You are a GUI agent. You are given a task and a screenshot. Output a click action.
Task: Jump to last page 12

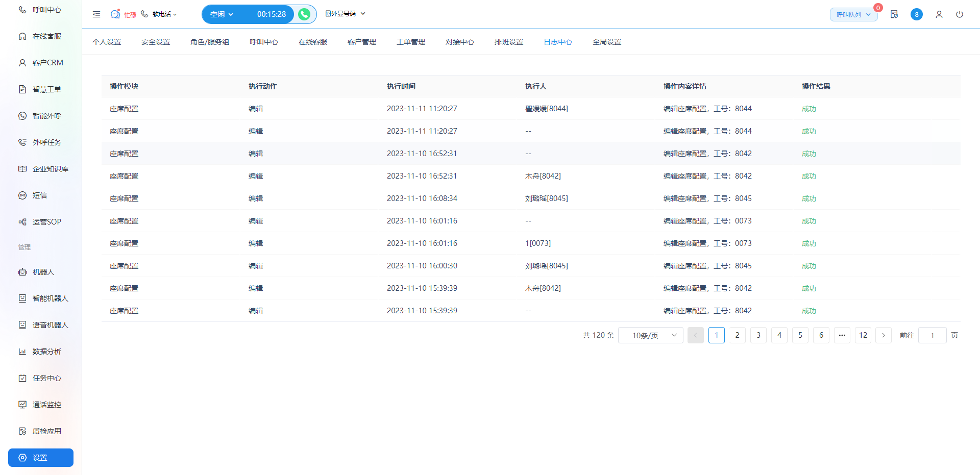coord(863,335)
